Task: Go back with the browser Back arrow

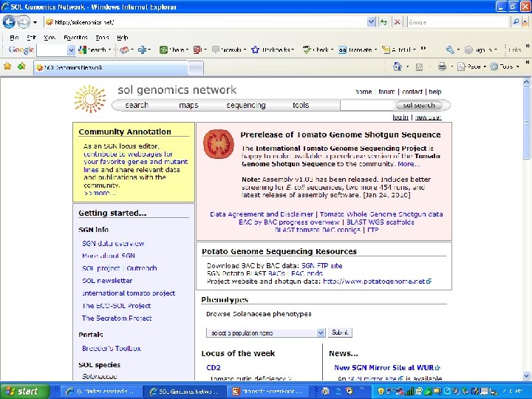Action: pyautogui.click(x=8, y=22)
